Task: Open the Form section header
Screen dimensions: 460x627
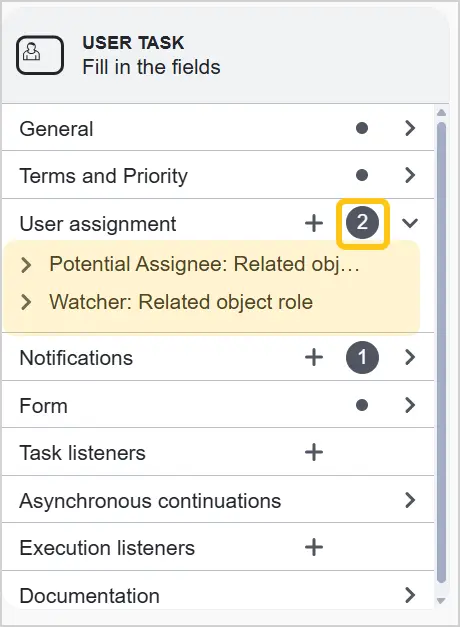Action: 218,405
